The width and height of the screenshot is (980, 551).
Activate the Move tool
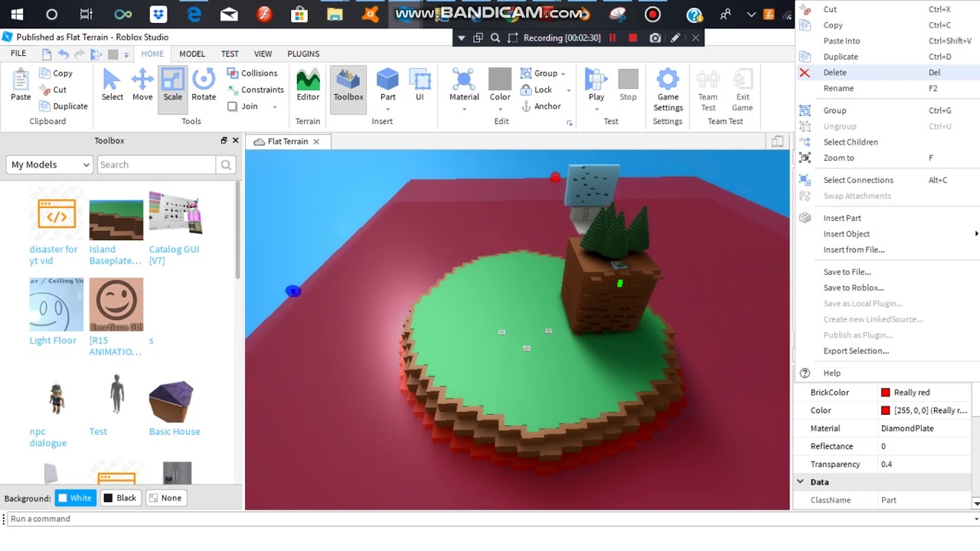pos(142,84)
